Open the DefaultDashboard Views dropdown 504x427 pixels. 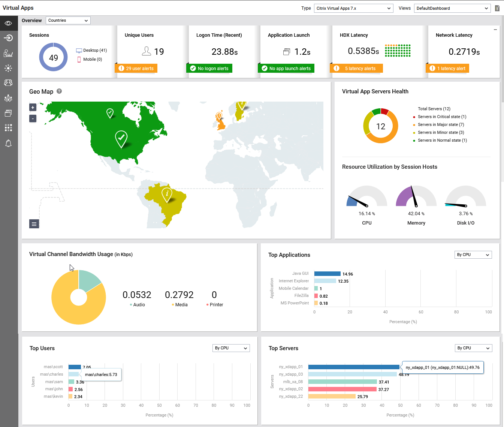click(x=452, y=8)
